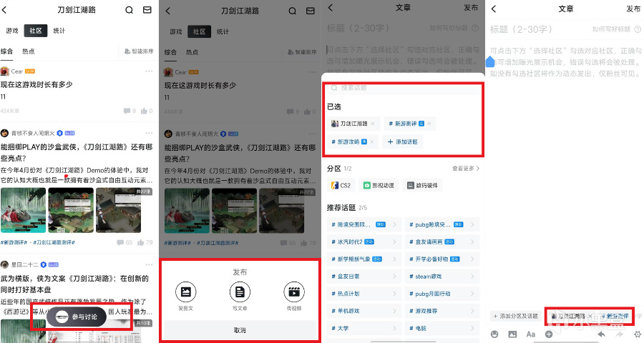Tap the circled plus icon in the 文章 editor toolbar
The image size is (644, 343).
click(549, 334)
